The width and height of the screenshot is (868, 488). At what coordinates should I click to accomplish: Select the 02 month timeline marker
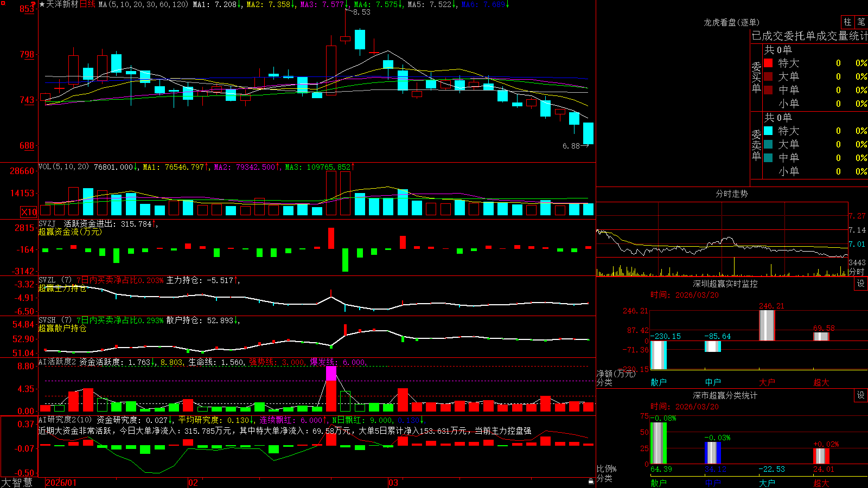click(x=193, y=483)
